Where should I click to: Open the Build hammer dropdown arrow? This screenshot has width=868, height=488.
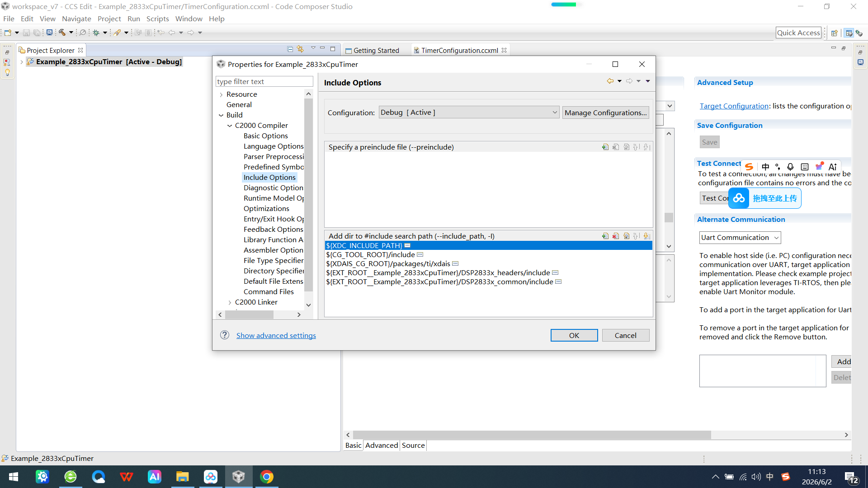[71, 33]
